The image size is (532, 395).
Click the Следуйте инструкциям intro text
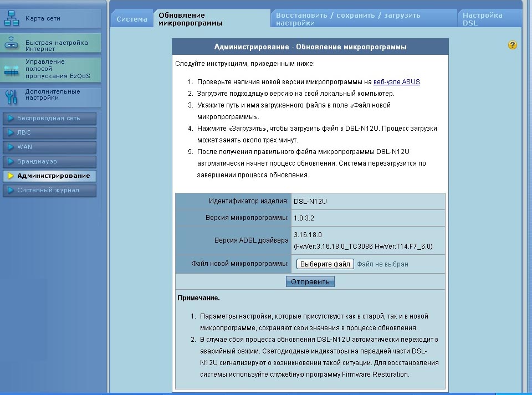coord(245,64)
